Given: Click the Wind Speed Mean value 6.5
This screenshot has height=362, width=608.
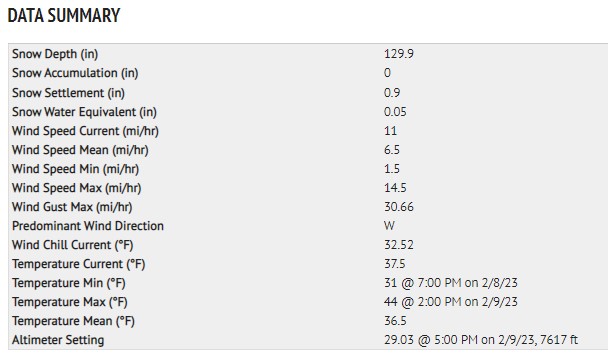Looking at the screenshot, I should [x=392, y=150].
